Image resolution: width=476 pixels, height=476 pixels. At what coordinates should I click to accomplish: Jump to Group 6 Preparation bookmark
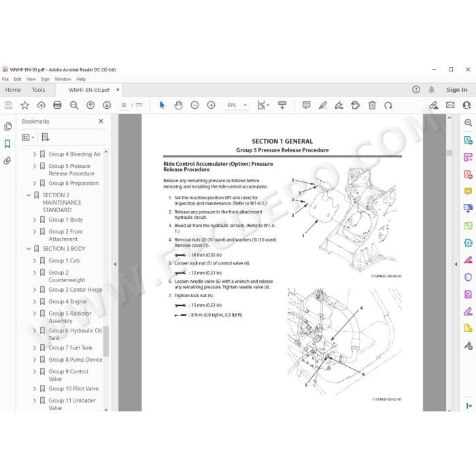tap(73, 184)
